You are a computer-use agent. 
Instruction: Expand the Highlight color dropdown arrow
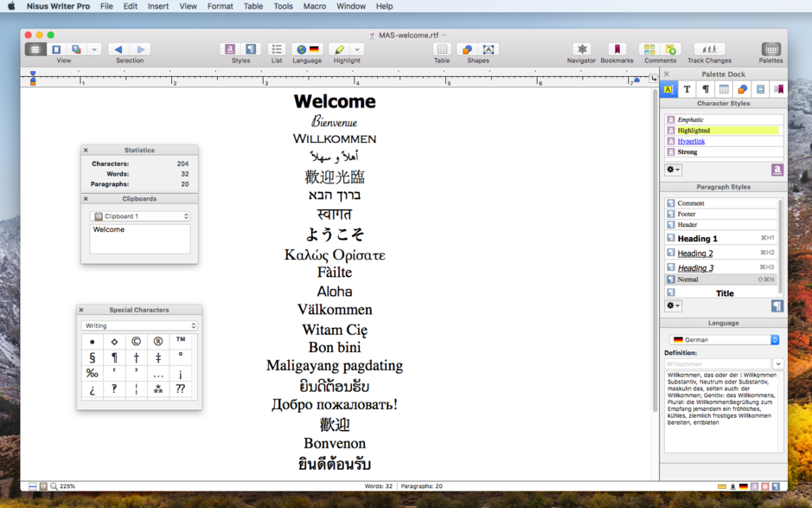pyautogui.click(x=357, y=49)
